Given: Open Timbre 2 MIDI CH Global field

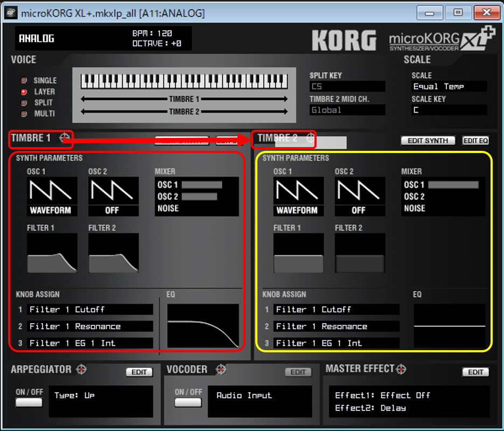Looking at the screenshot, I should pos(347,110).
